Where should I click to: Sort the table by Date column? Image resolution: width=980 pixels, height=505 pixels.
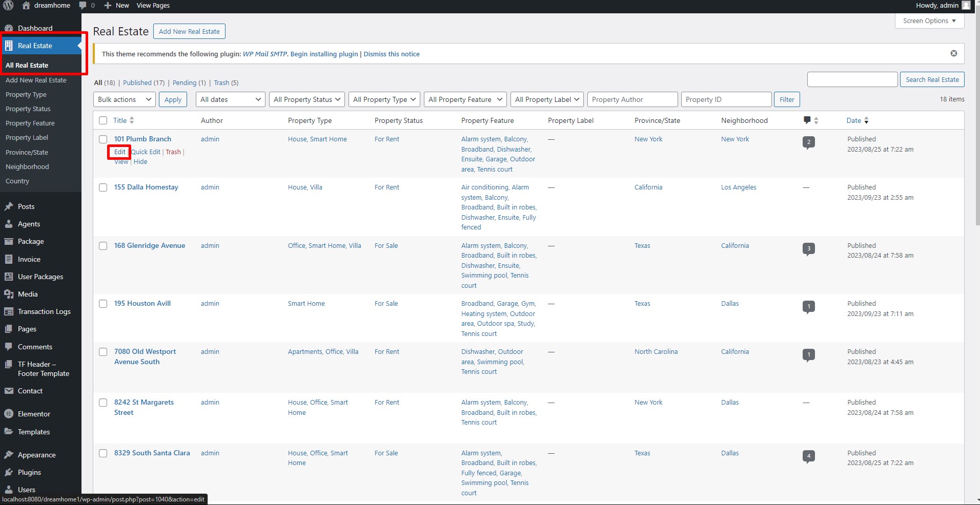[x=857, y=120]
